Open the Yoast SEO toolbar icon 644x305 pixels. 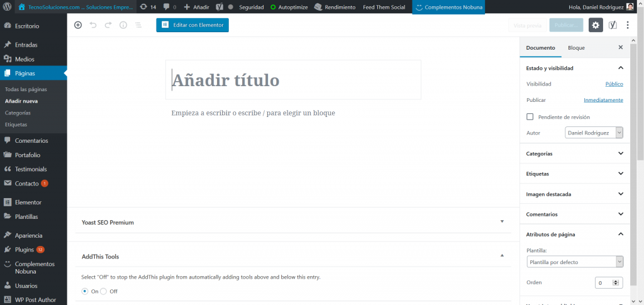coord(612,25)
